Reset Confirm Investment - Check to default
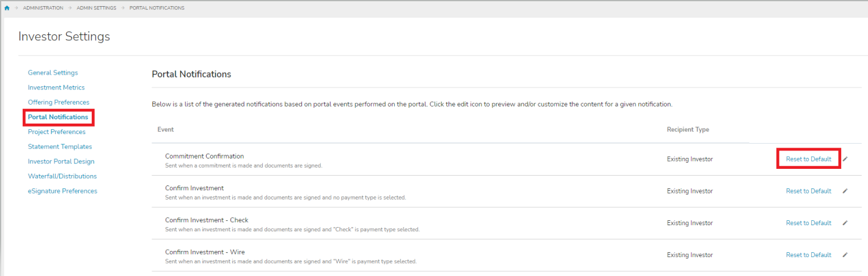This screenshot has height=276, width=868. [808, 223]
